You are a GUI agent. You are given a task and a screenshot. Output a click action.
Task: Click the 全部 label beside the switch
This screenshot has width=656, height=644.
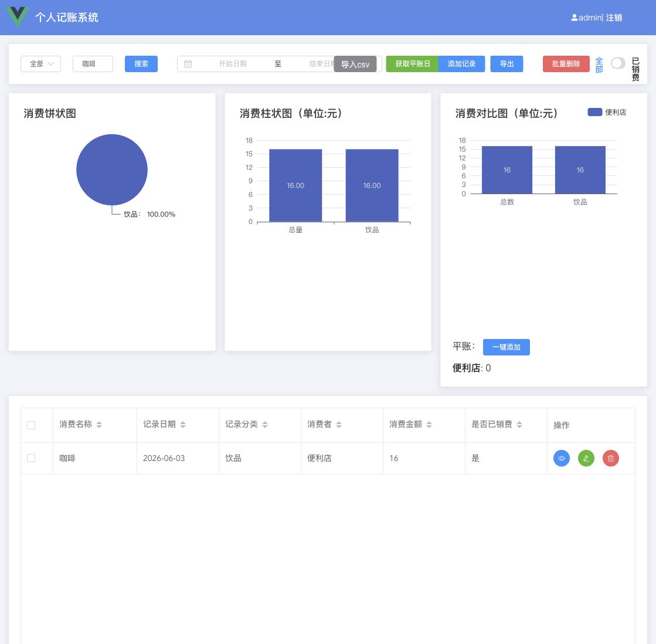(599, 65)
